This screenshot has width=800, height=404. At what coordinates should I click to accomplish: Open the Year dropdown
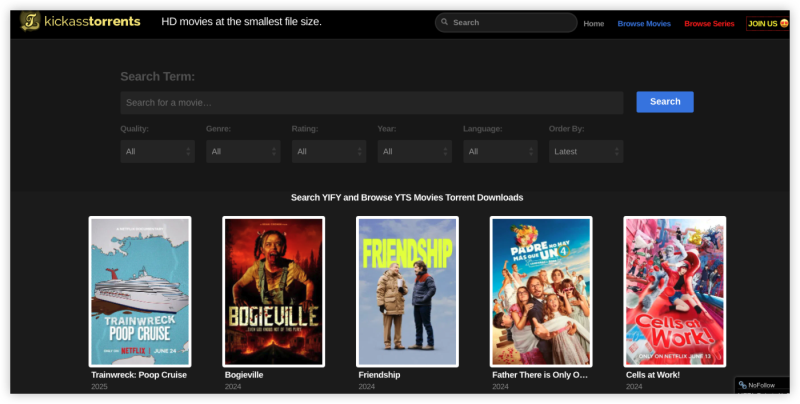tap(415, 152)
